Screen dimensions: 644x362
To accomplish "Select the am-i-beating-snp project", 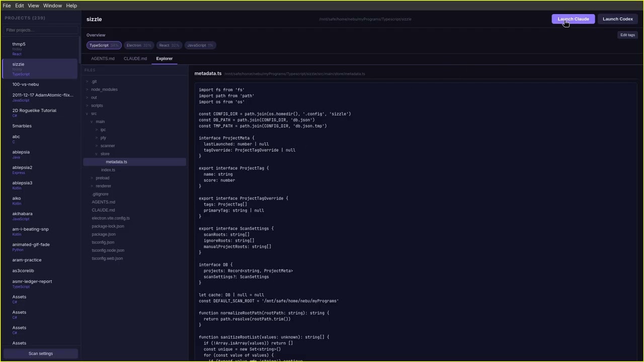I will pos(40,231).
